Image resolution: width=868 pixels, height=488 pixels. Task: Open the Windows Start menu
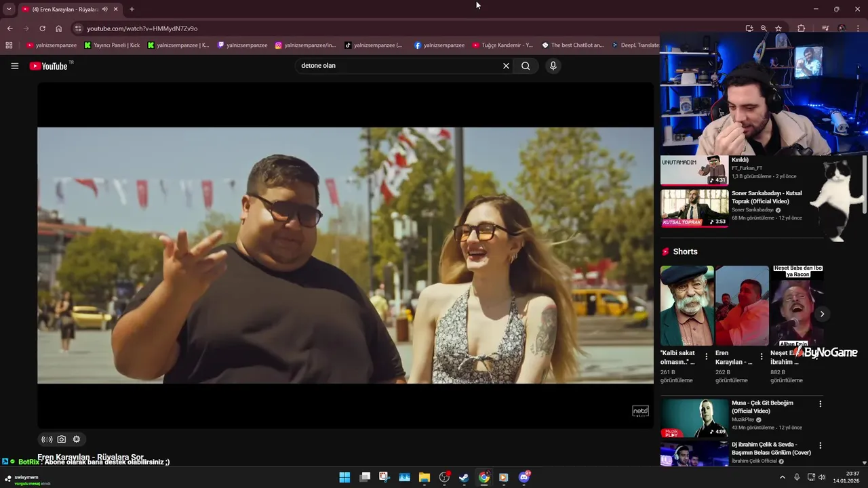click(x=344, y=477)
